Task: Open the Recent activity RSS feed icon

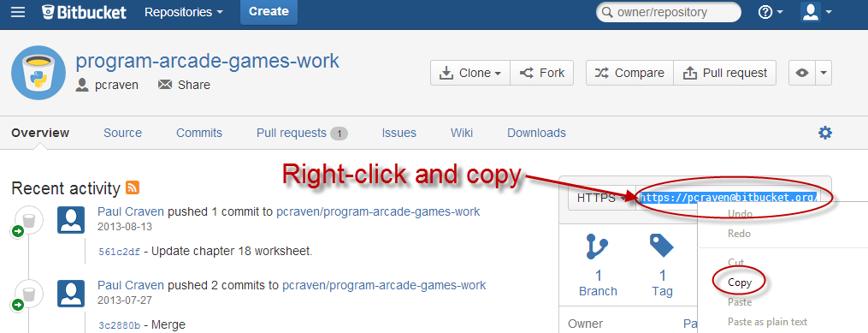Action: pyautogui.click(x=133, y=187)
